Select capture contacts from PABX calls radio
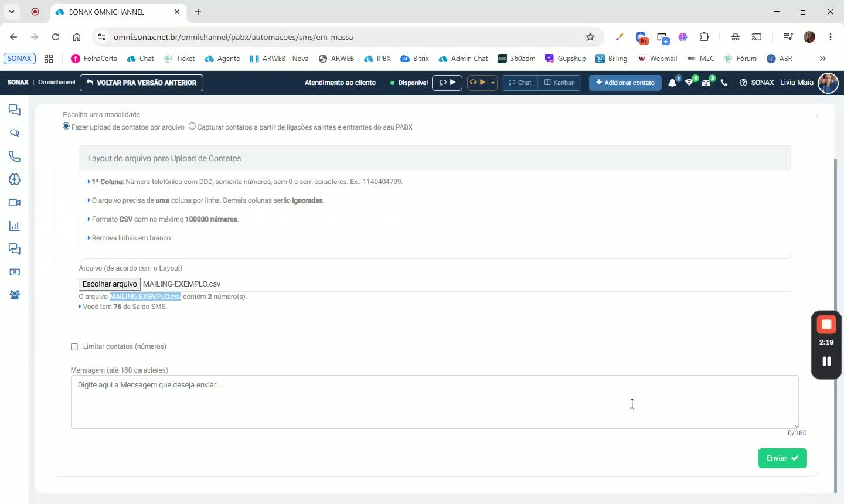 click(192, 127)
